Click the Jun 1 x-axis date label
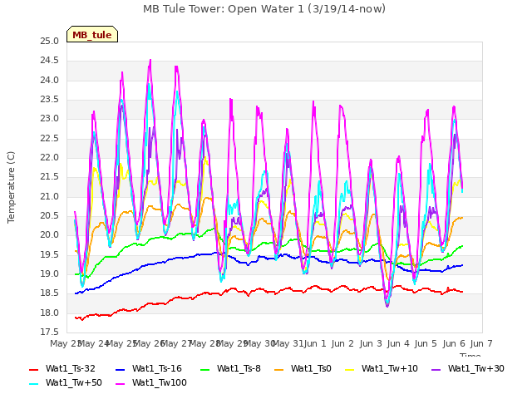The height and width of the screenshot is (399, 532). (315, 344)
